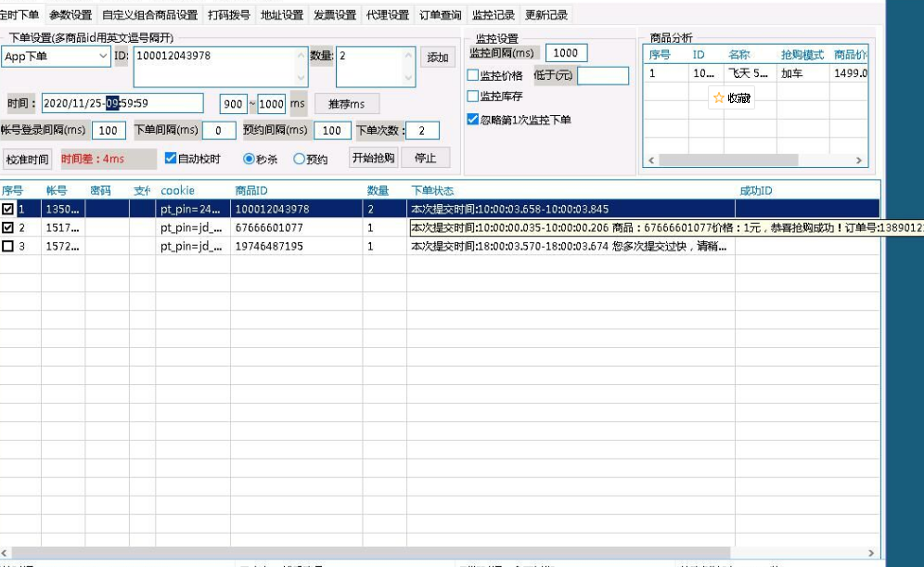Click the 预约间隔 value field
The height and width of the screenshot is (567, 924).
[x=332, y=130]
